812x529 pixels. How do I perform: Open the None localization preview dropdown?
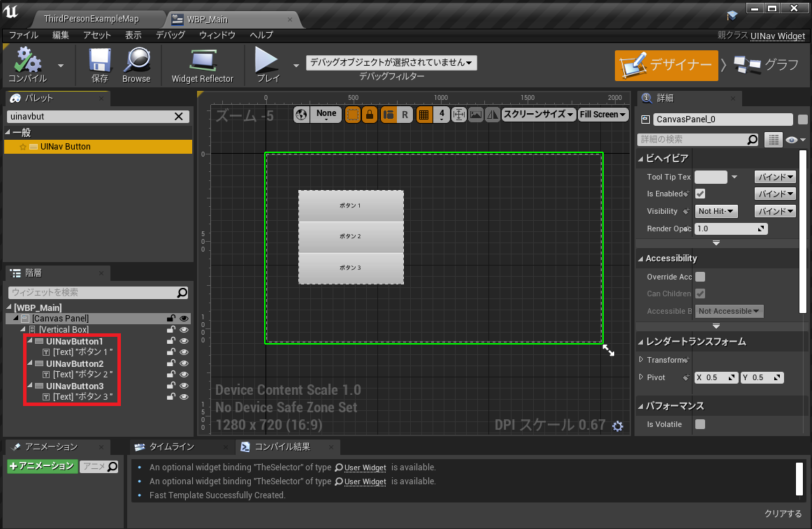click(x=326, y=115)
